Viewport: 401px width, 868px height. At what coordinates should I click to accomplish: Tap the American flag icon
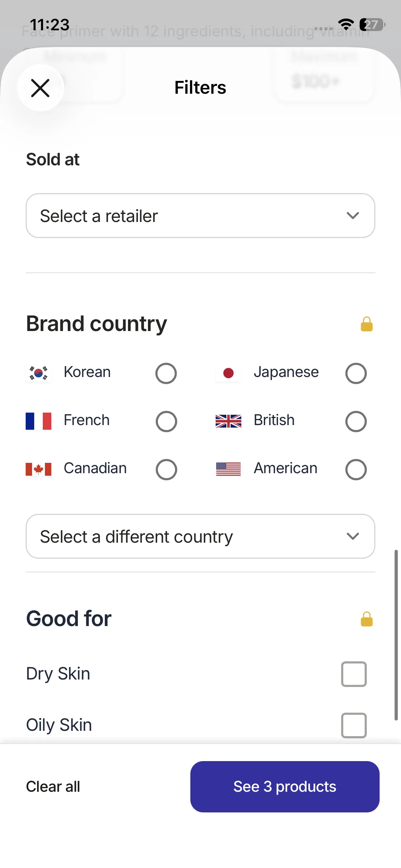tap(228, 469)
